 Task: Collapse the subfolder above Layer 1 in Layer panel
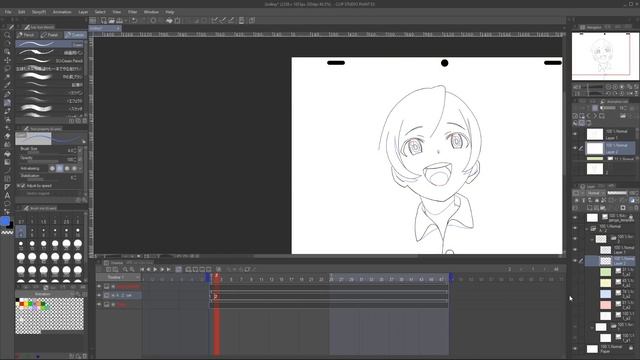click(x=592, y=239)
